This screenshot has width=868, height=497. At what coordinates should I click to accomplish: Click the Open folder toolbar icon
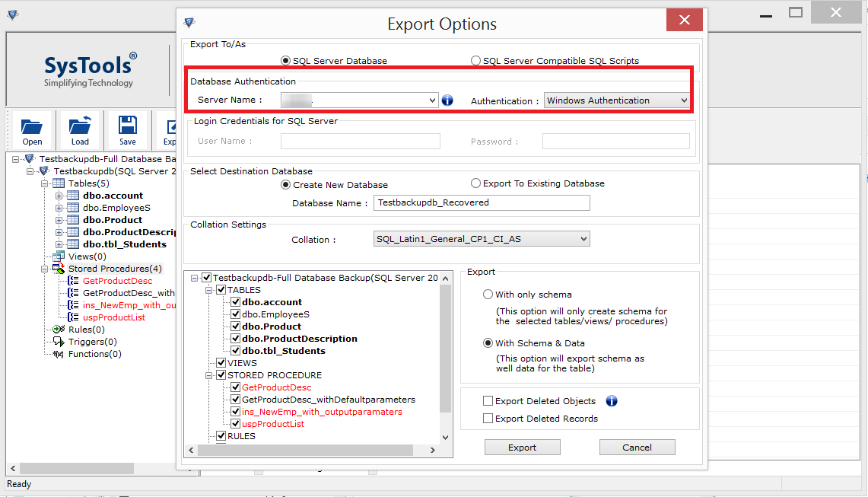pyautogui.click(x=31, y=127)
